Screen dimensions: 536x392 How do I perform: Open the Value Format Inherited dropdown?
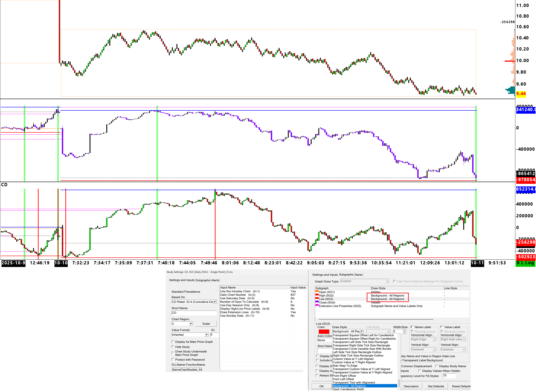pyautogui.click(x=206, y=335)
